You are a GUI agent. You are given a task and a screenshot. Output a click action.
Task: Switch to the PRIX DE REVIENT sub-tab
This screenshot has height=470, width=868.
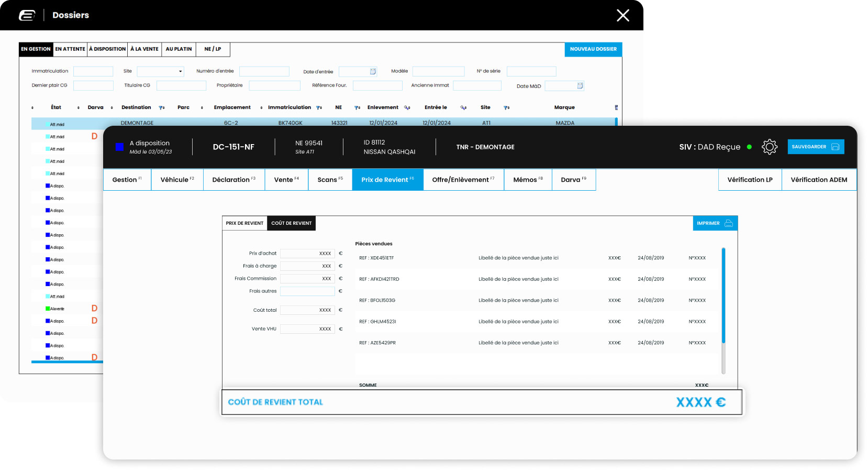click(244, 223)
